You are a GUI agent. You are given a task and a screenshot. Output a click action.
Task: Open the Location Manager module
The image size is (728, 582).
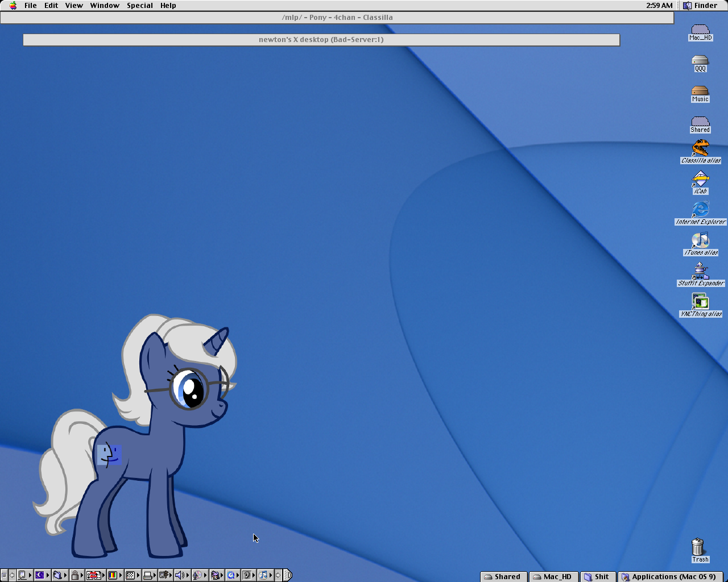tap(96, 575)
